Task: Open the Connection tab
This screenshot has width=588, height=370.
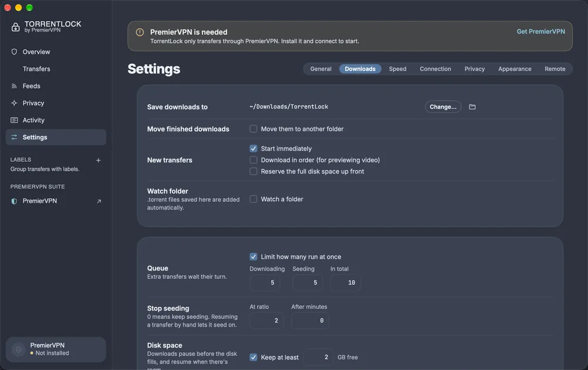Action: coord(435,69)
